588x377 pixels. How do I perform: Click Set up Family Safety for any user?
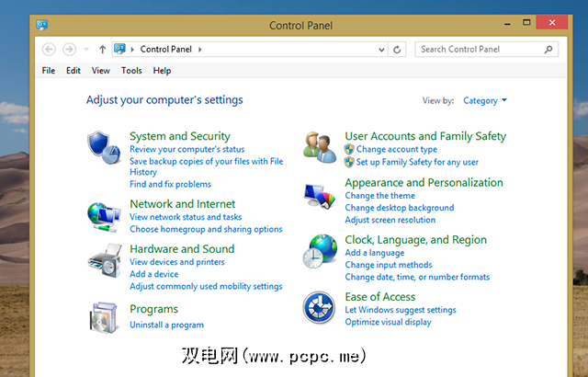pyautogui.click(x=417, y=162)
